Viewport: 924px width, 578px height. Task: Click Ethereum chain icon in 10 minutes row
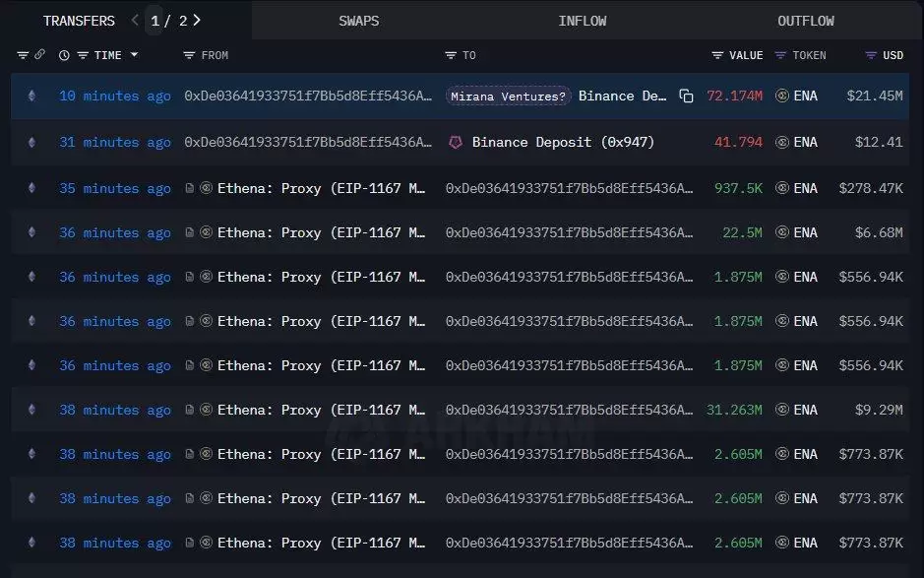31,96
